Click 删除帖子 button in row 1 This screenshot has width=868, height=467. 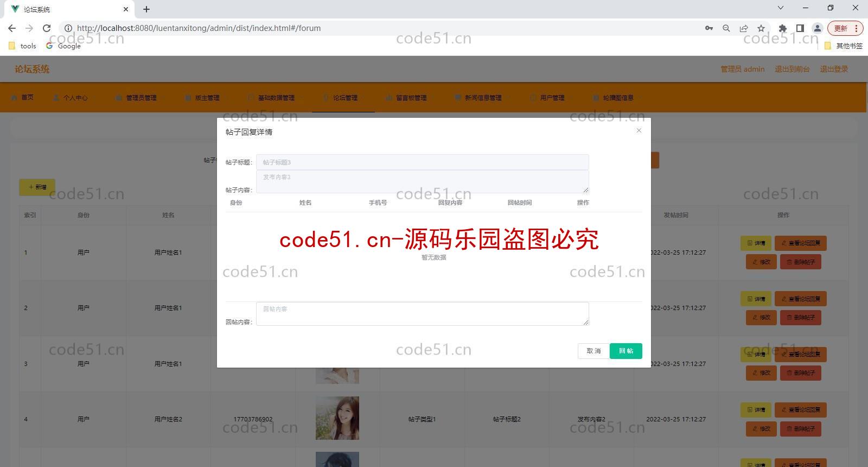[801, 262]
